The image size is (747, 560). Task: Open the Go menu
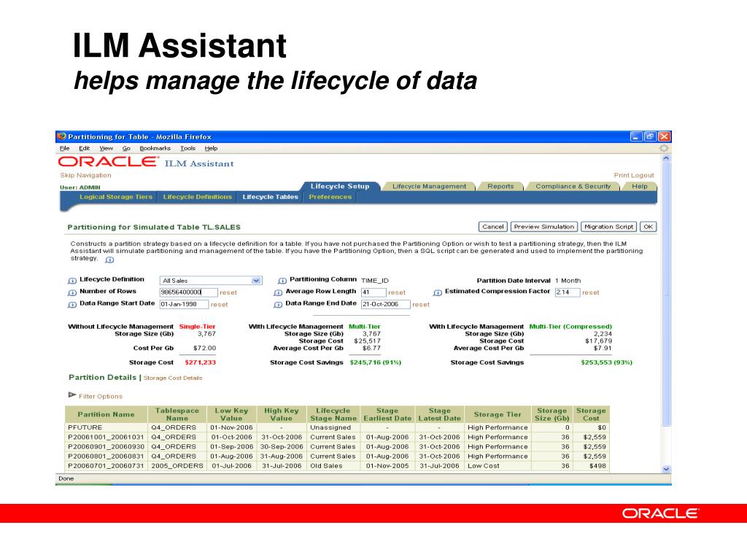click(126, 148)
